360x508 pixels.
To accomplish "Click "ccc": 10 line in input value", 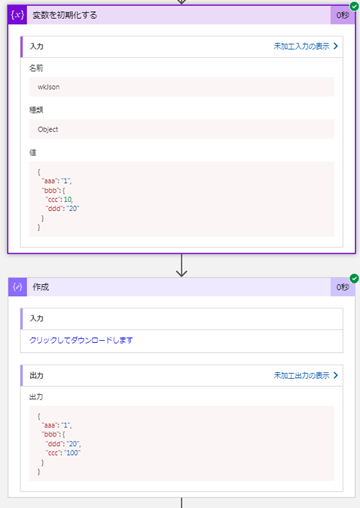I will coord(59,199).
